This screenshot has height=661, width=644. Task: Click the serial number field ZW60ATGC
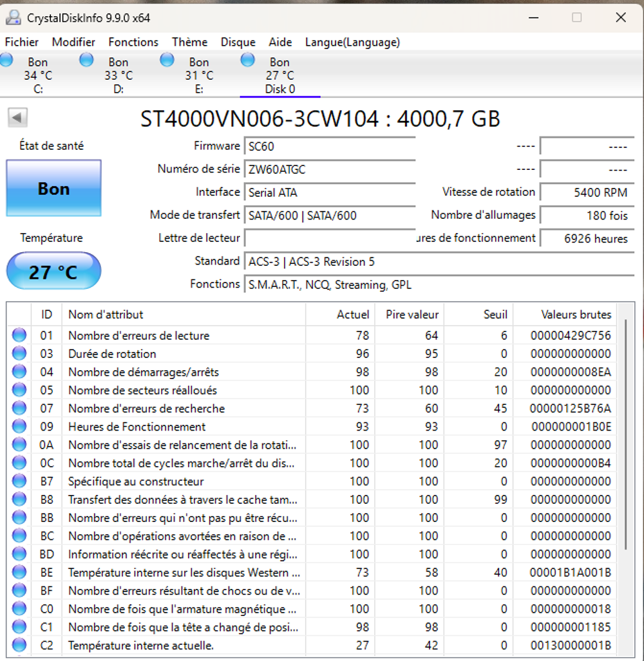[x=330, y=169]
